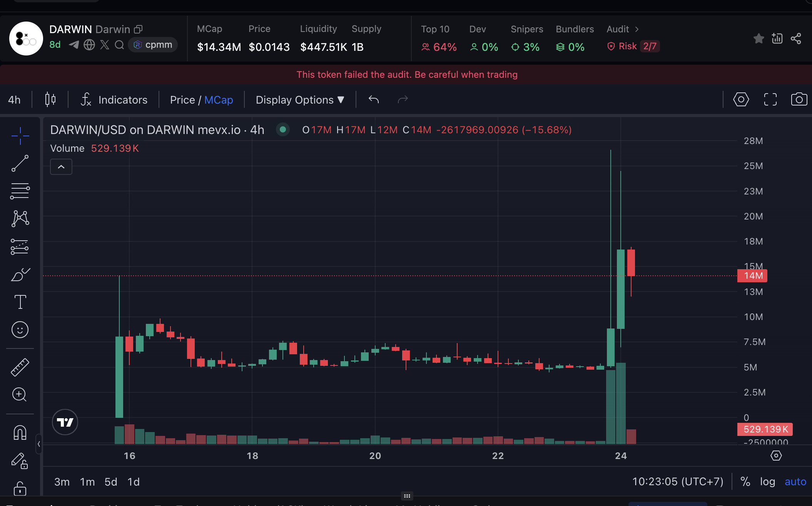Open the emoji icons tool

pyautogui.click(x=20, y=330)
